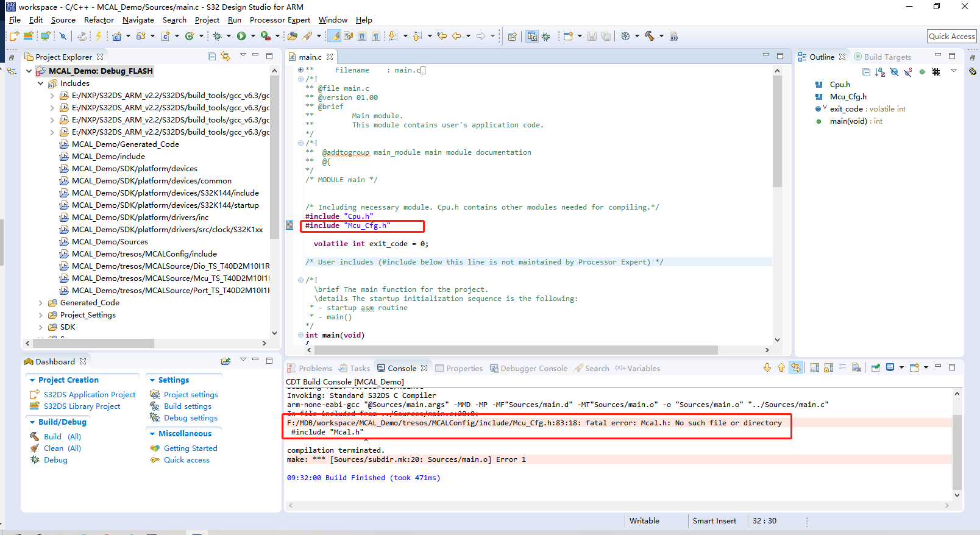Toggle Hide Inactive Elements green dot

tap(922, 72)
